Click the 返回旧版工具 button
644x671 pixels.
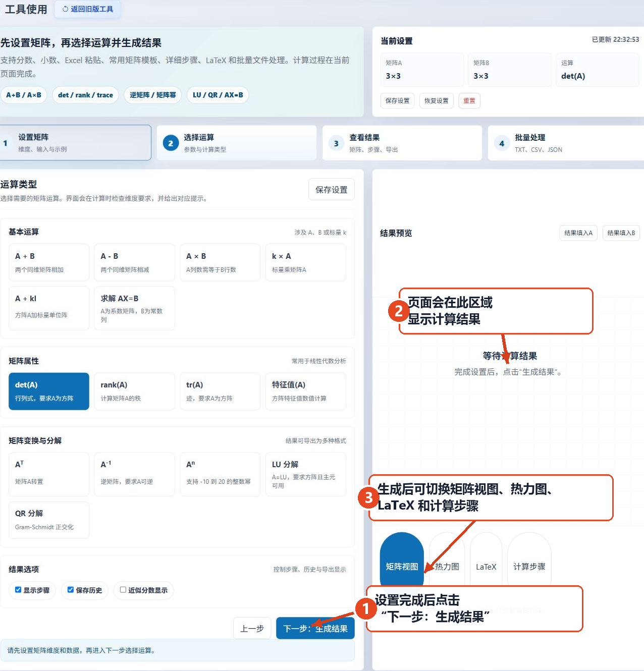pyautogui.click(x=87, y=9)
